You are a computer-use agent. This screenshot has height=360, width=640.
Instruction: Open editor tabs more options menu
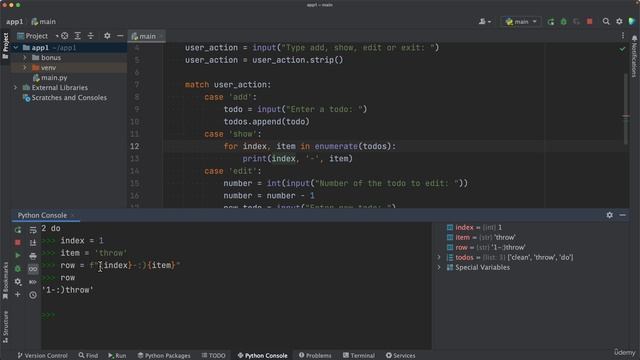(x=623, y=36)
